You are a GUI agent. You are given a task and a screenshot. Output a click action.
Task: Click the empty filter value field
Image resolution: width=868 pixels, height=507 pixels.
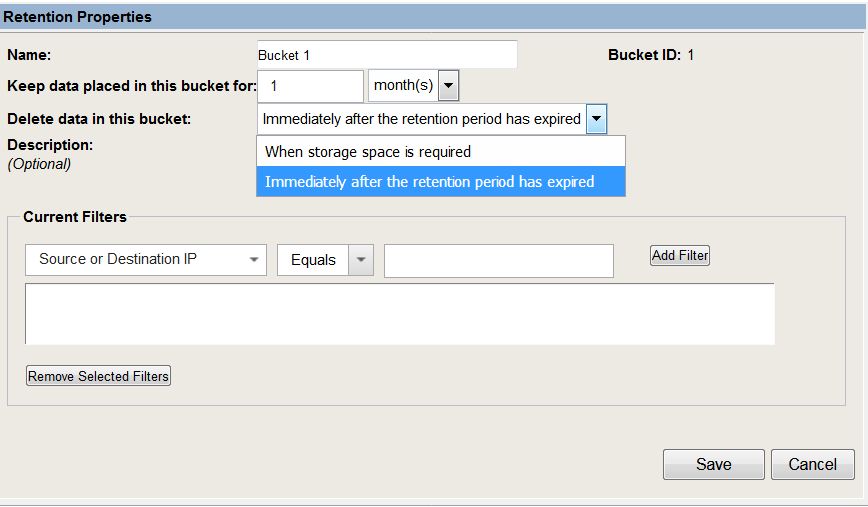[x=499, y=261]
